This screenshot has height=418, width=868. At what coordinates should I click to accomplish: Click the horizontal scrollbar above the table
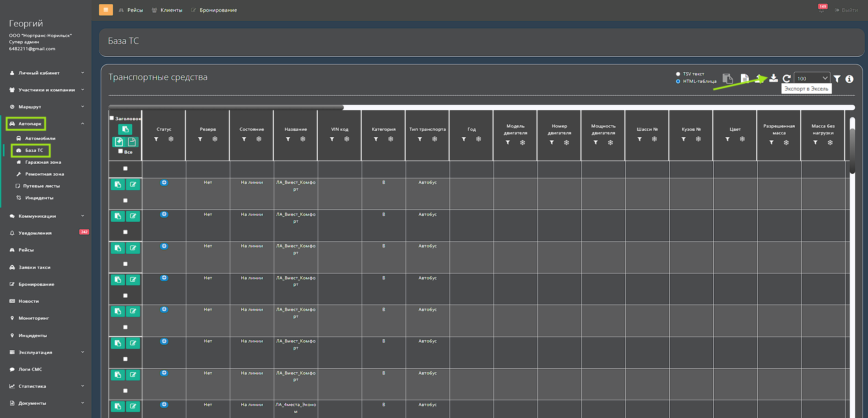[226, 107]
